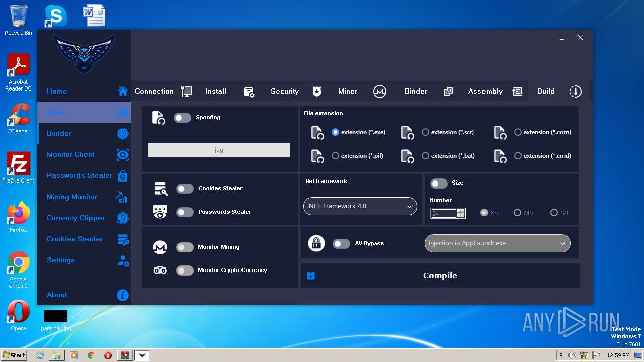
Task: Switch on the AV Bypass toggle
Action: point(341,243)
